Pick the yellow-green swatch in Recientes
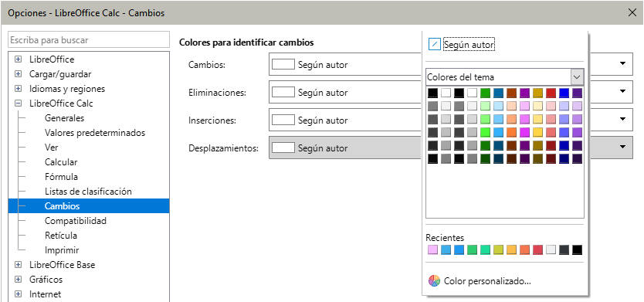The width and height of the screenshot is (644, 302). [x=498, y=249]
